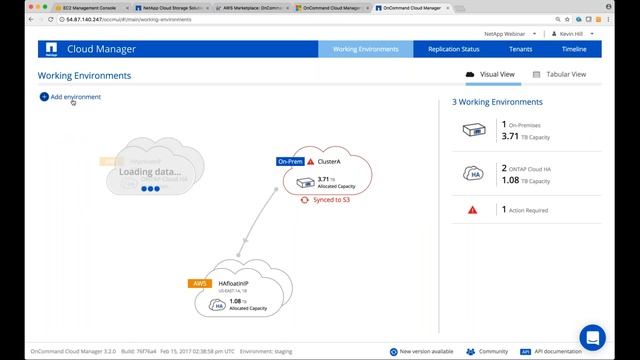Switch to AWS Marketplace browser tab
This screenshot has width=640, height=360.
pos(252,8)
